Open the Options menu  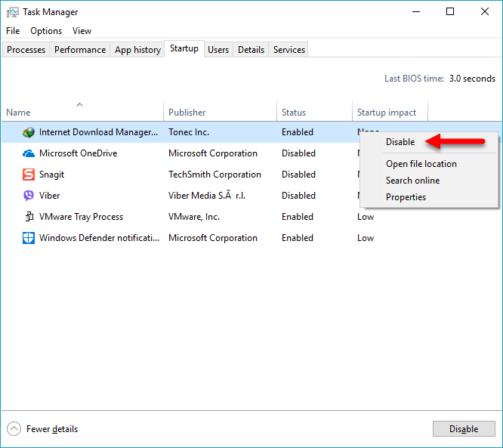point(46,31)
